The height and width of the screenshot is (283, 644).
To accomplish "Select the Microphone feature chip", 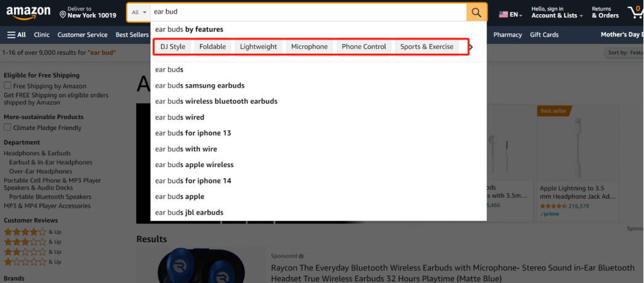I will 309,47.
